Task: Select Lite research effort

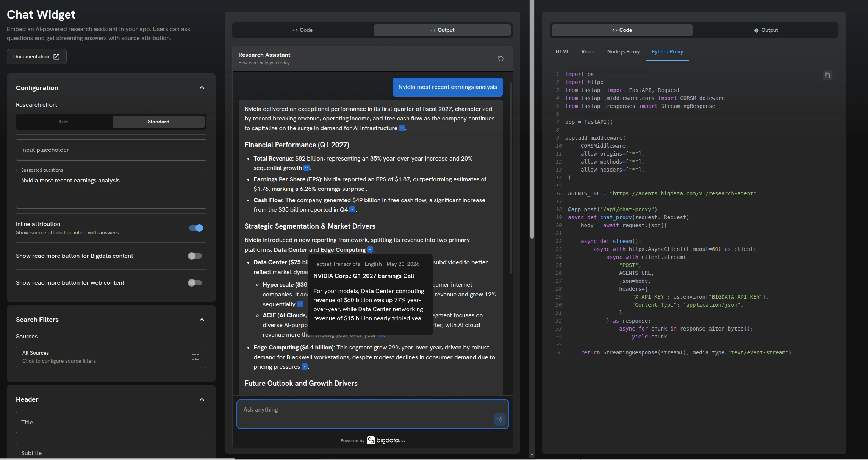Action: pos(64,122)
